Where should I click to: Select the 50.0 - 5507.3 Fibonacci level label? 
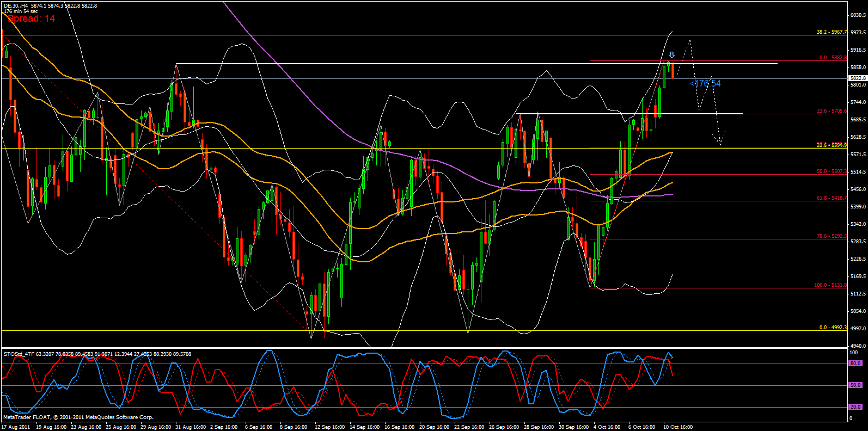tap(832, 171)
